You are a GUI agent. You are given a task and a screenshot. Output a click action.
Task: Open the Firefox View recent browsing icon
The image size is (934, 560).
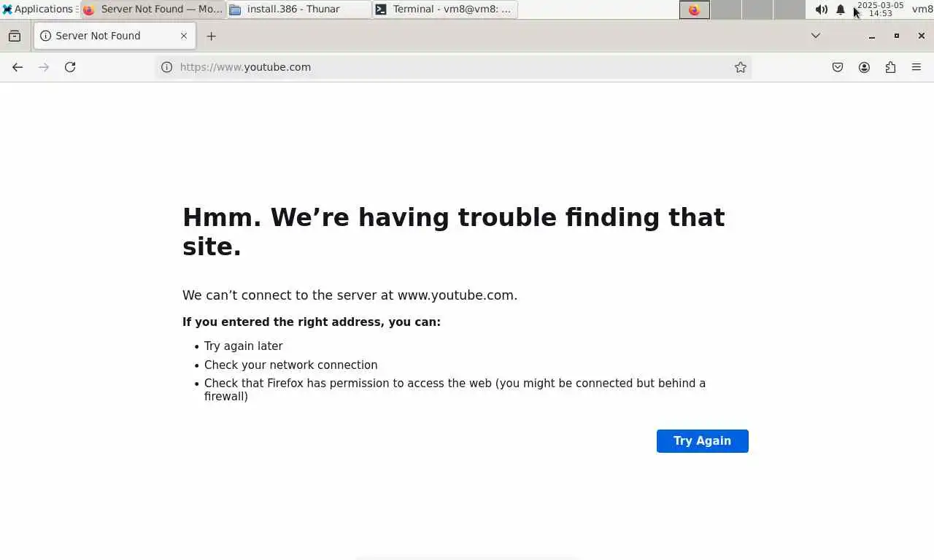pyautogui.click(x=15, y=36)
